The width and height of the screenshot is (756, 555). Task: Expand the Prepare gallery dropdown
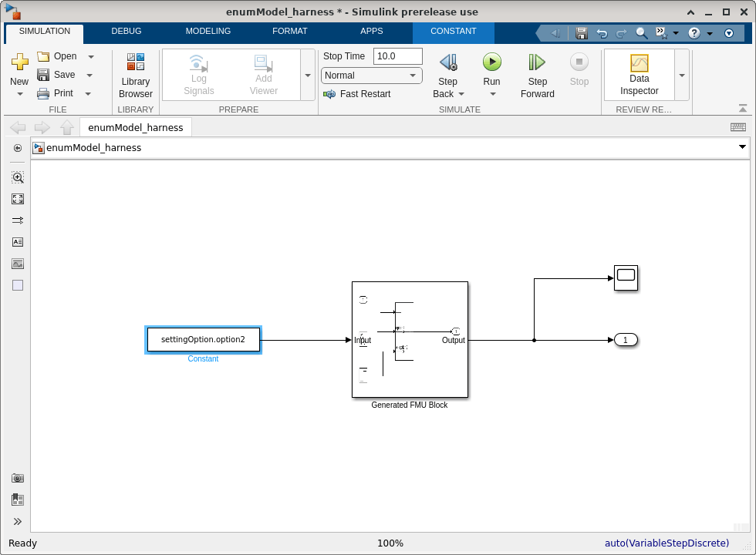click(308, 76)
